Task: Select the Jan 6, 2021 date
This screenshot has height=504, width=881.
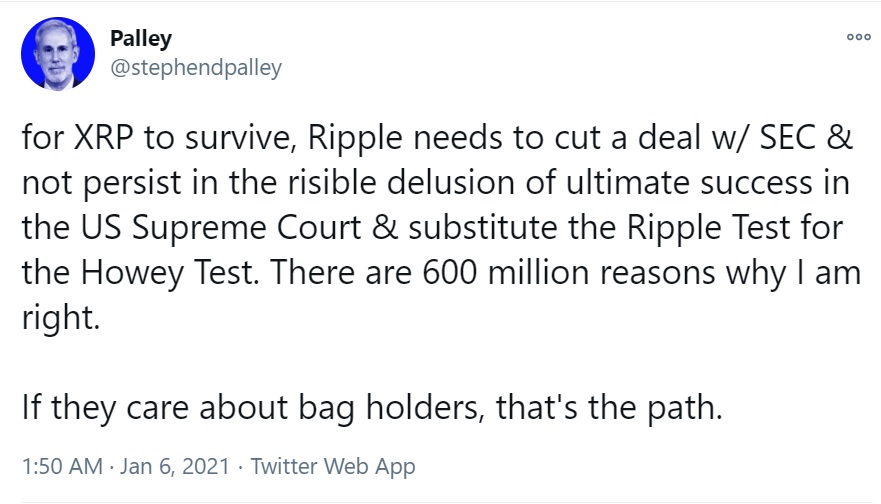Action: 175,466
